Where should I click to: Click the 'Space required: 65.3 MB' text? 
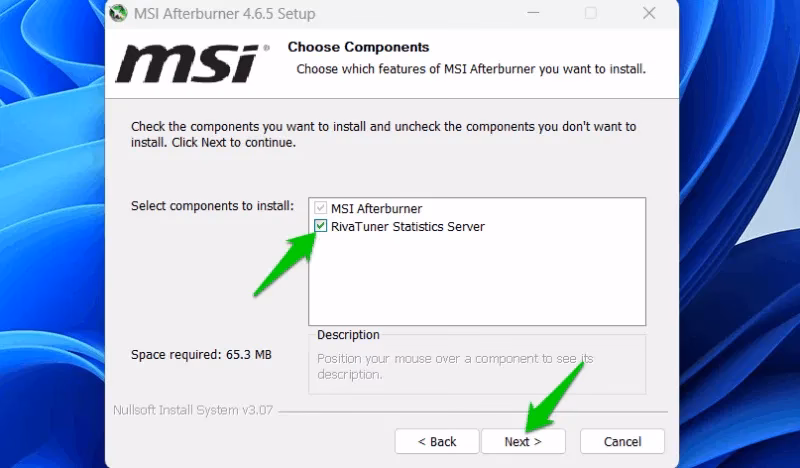click(x=201, y=355)
